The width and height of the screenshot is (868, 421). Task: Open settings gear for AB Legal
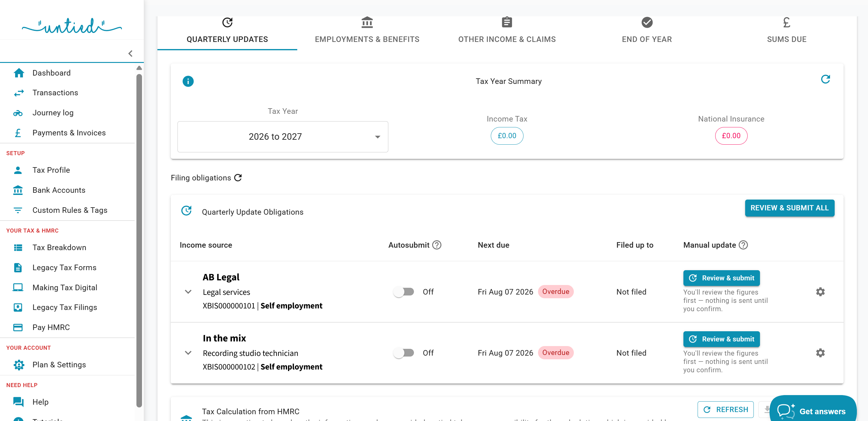(820, 292)
